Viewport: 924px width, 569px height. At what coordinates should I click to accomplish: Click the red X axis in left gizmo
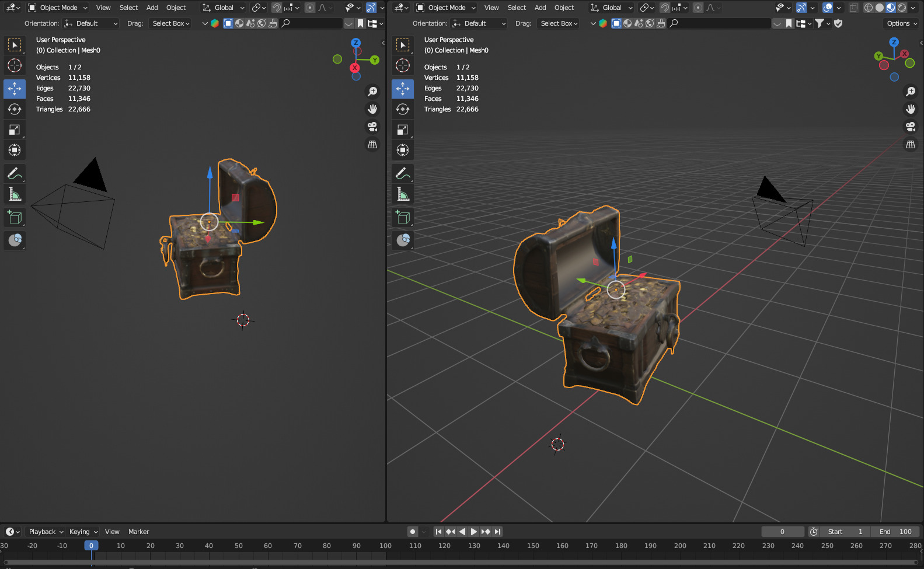[354, 68]
